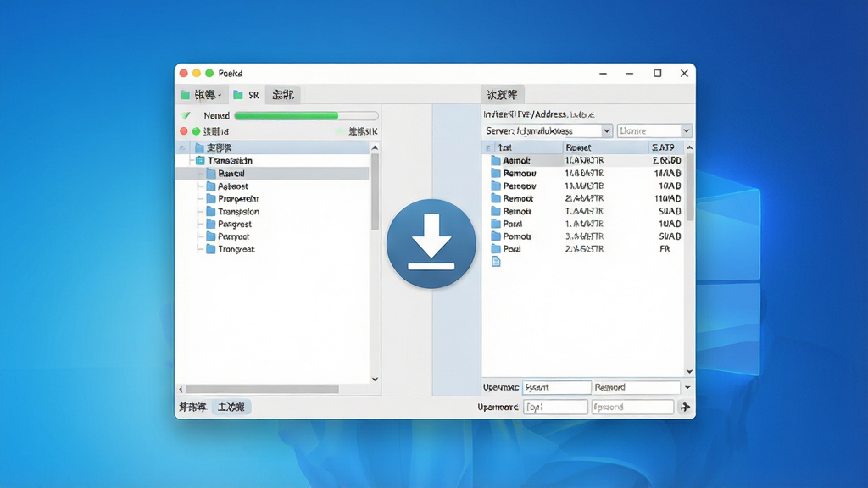Click the large blue download arrow icon
Image resolution: width=868 pixels, height=488 pixels.
[x=431, y=243]
